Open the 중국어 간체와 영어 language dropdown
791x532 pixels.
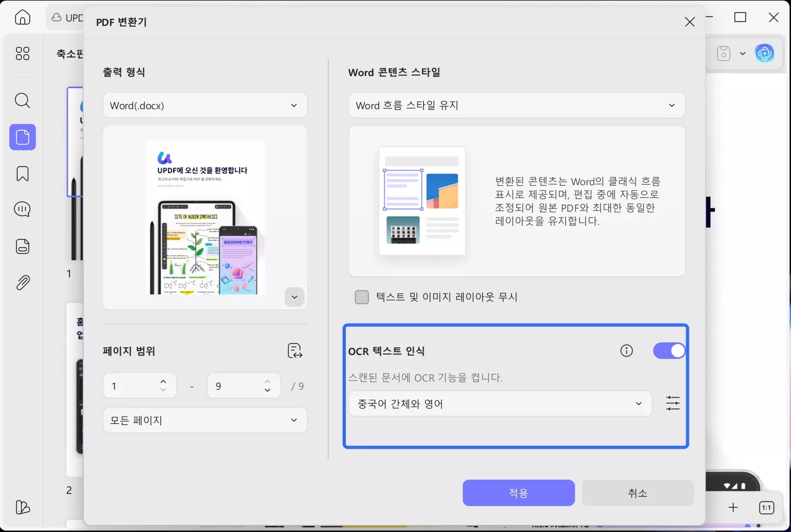499,404
